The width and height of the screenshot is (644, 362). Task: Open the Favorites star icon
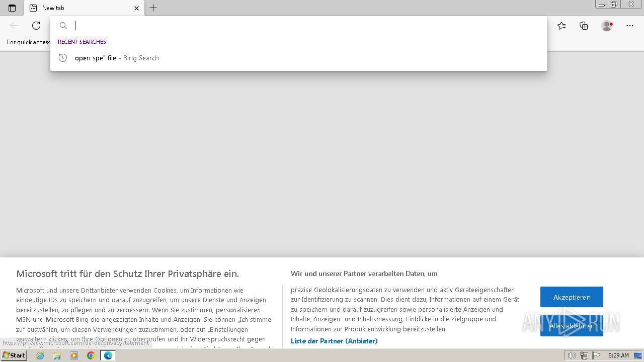point(561,26)
